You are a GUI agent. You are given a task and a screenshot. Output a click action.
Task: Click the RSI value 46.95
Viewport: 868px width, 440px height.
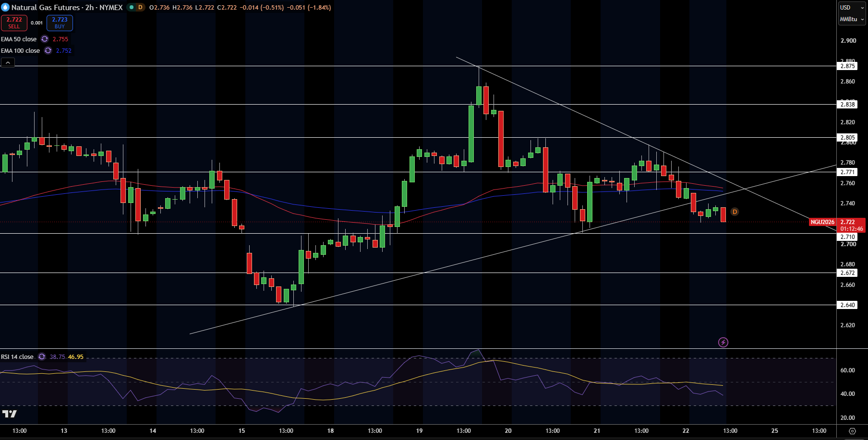pyautogui.click(x=76, y=357)
